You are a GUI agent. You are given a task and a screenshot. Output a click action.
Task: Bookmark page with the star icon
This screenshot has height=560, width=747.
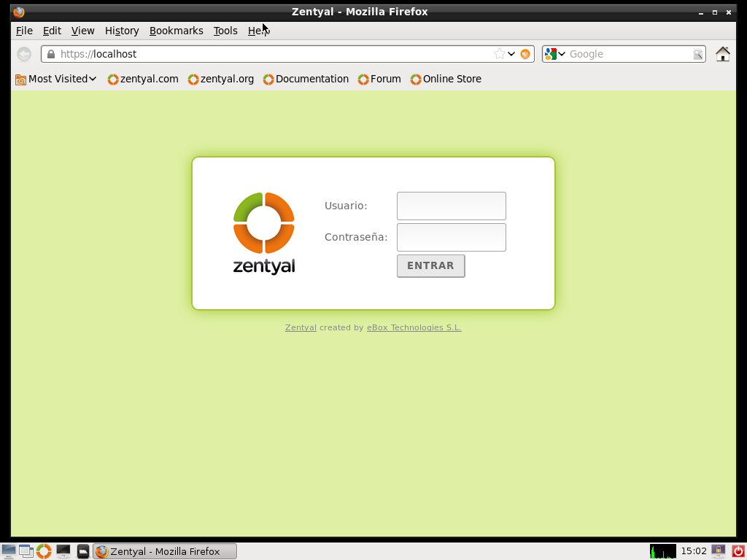(x=499, y=54)
